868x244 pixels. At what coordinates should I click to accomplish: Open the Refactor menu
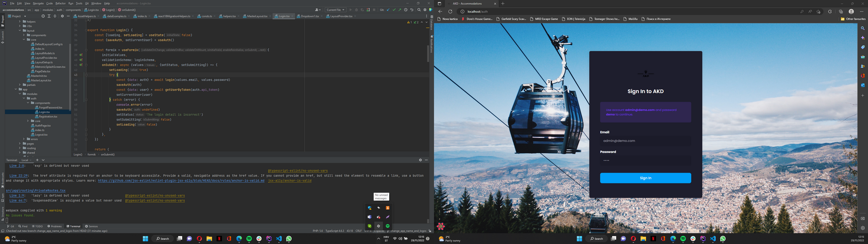pyautogui.click(x=61, y=3)
